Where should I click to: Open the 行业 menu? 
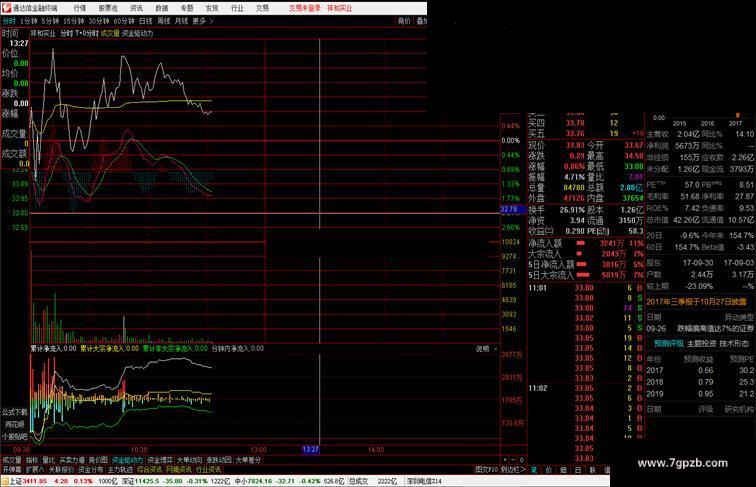[237, 8]
